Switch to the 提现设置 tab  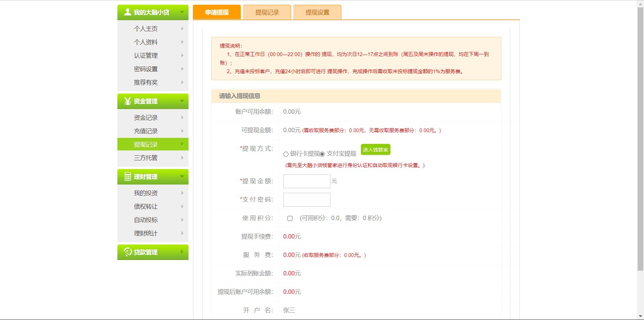[x=317, y=12]
